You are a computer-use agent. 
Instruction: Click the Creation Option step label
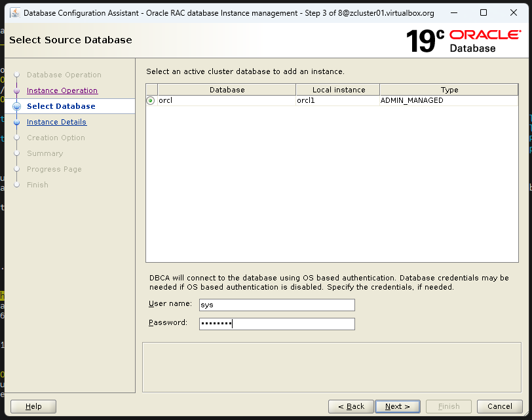(56, 138)
